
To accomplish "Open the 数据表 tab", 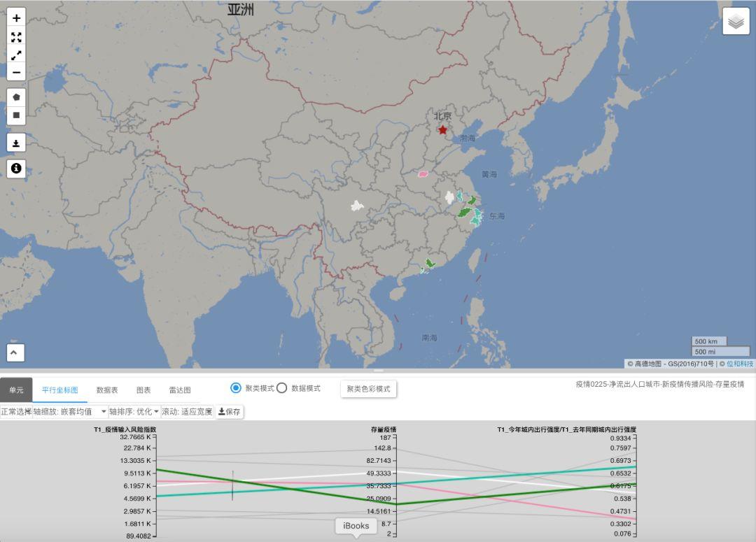I will [107, 390].
